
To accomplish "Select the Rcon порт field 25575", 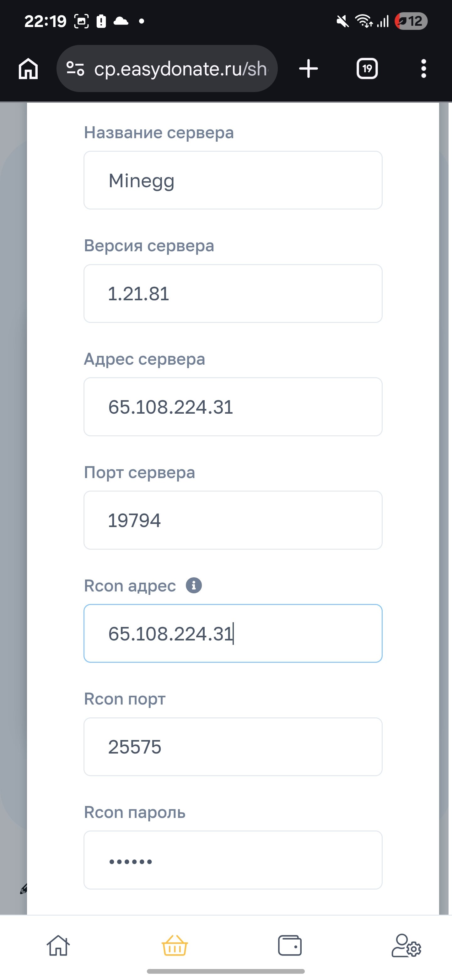I will (x=233, y=747).
